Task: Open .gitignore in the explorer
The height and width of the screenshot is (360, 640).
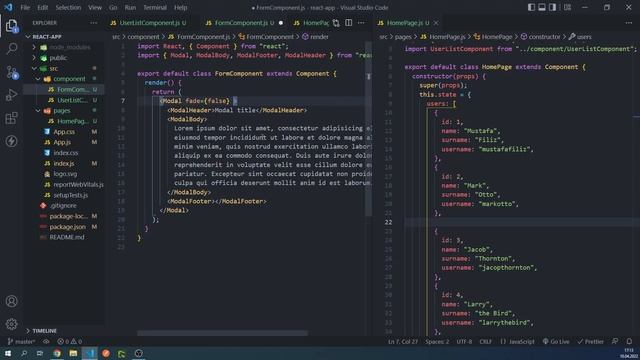Action: (x=64, y=206)
